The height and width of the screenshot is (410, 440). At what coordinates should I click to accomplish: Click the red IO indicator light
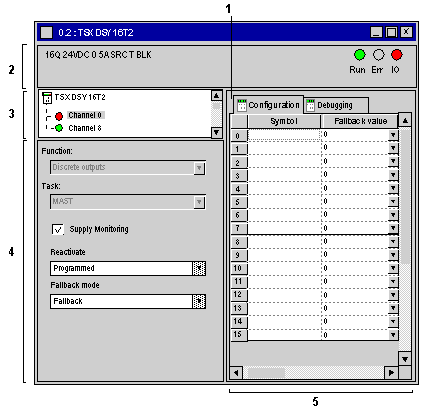pyautogui.click(x=396, y=55)
